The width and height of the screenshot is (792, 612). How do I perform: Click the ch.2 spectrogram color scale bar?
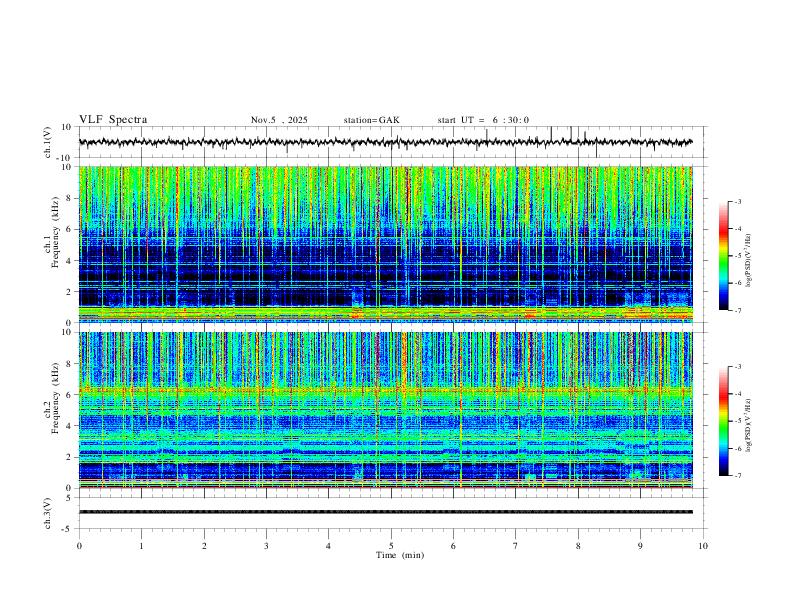[723, 421]
